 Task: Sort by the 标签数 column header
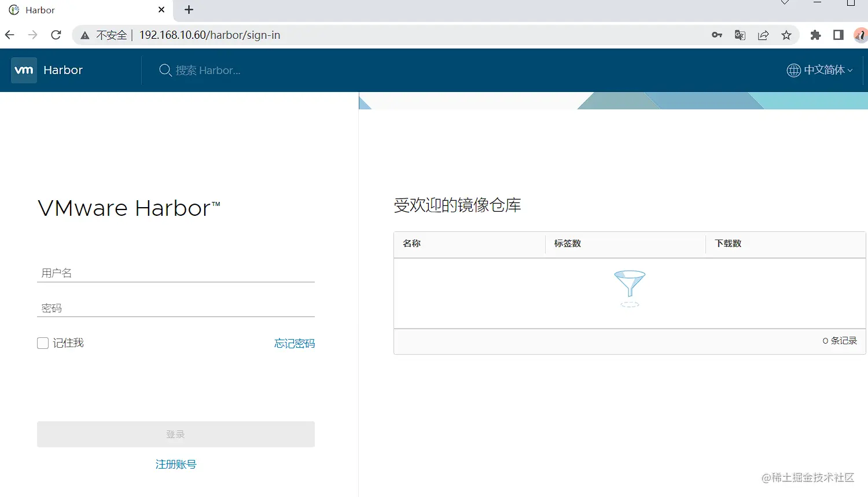(x=567, y=244)
